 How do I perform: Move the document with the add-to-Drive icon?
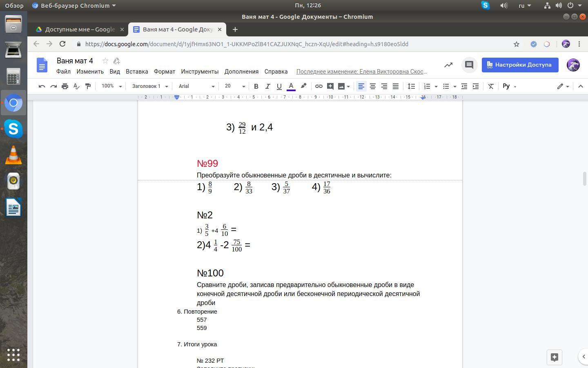click(116, 61)
